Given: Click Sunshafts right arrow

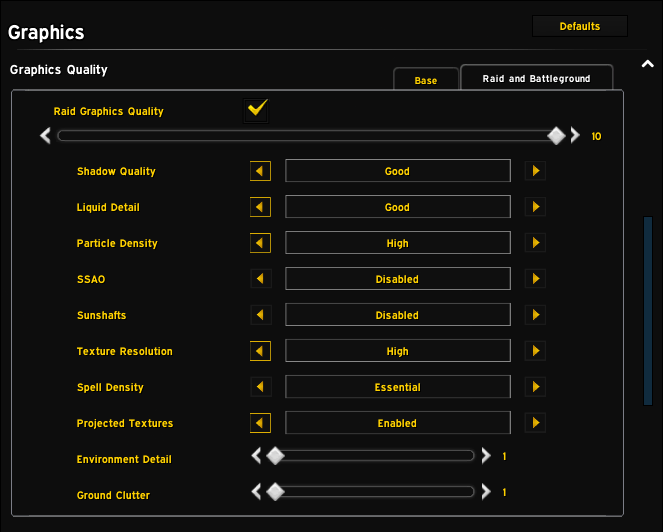Looking at the screenshot, I should coord(535,315).
